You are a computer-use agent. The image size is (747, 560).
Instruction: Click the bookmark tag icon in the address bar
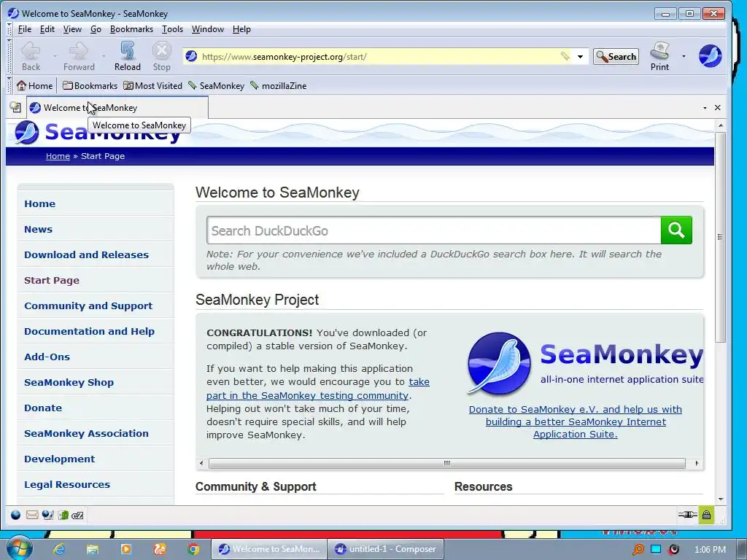coord(565,56)
